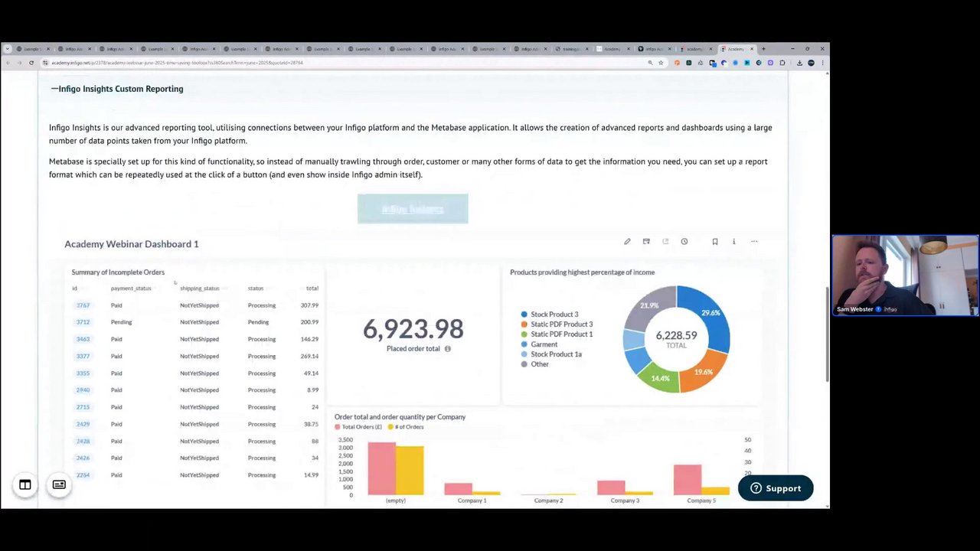Toggle the # of Orders series legend
This screenshot has width=980, height=551.
coord(406,427)
